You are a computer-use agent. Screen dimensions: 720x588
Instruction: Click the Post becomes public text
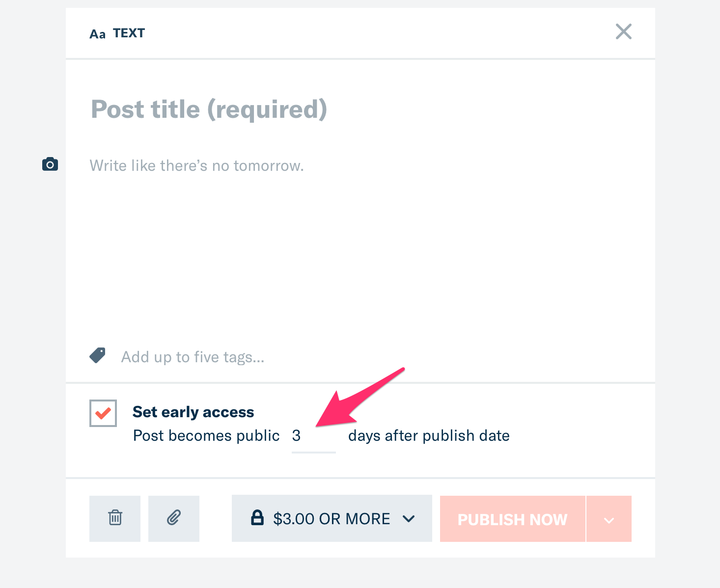[x=206, y=436]
